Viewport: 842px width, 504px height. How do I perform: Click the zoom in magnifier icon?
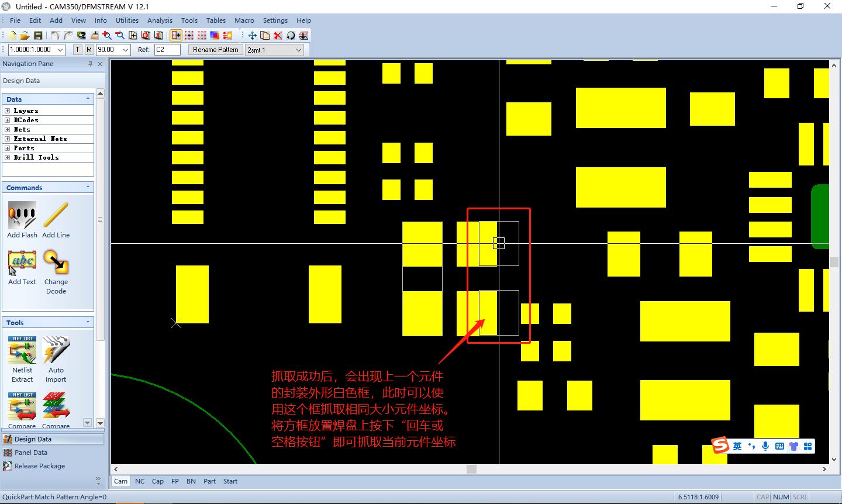pos(107,36)
